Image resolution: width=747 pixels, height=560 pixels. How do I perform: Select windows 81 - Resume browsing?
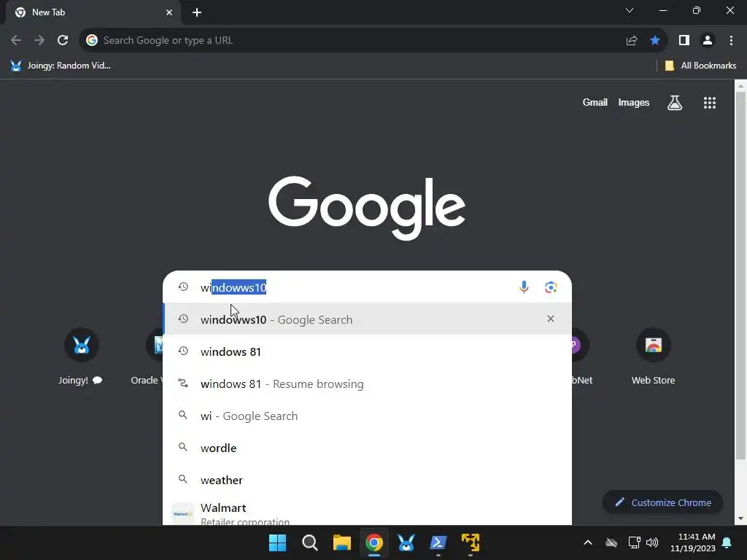[x=367, y=384]
